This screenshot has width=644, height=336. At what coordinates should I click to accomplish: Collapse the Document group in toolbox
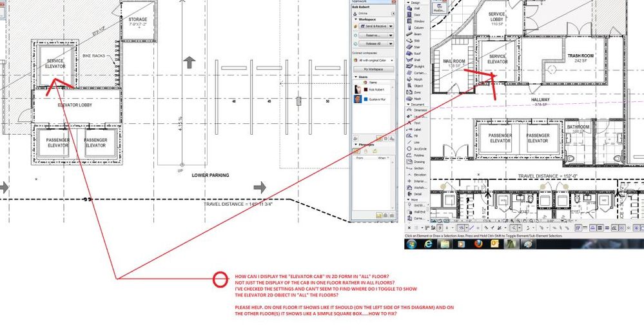(408, 104)
